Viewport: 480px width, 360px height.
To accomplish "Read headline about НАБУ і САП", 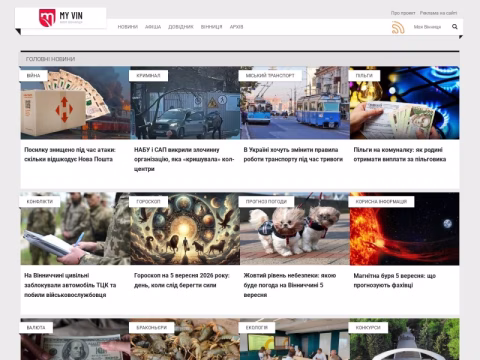I will tap(184, 159).
